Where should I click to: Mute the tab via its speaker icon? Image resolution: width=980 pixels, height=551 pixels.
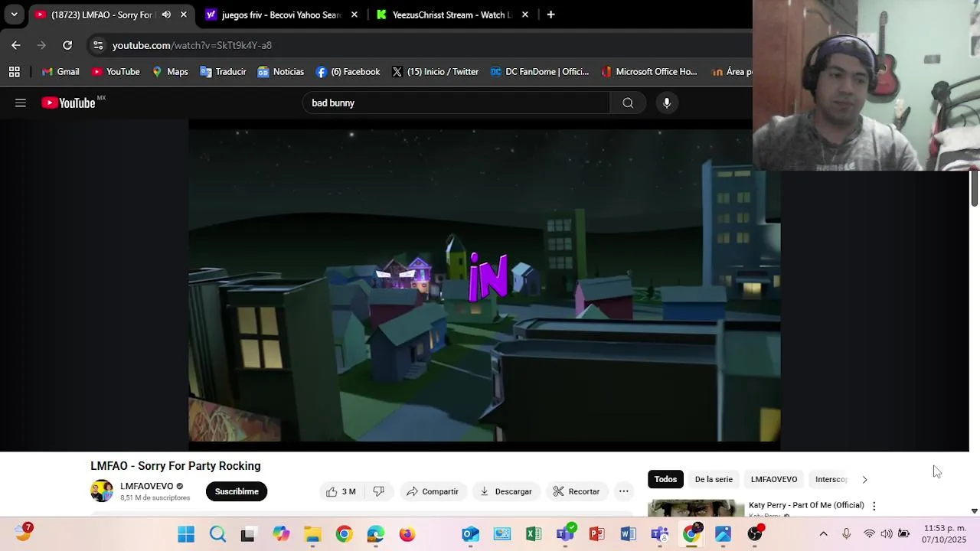tap(166, 15)
